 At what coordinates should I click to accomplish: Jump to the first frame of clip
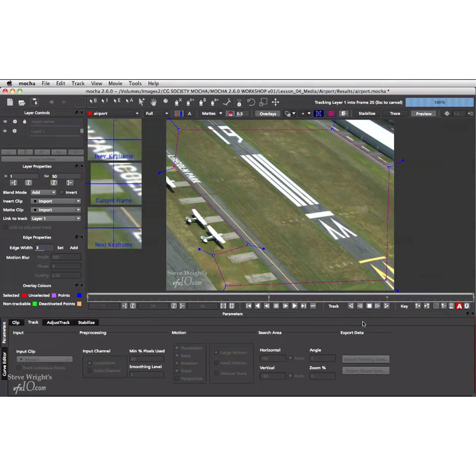pyautogui.click(x=249, y=306)
